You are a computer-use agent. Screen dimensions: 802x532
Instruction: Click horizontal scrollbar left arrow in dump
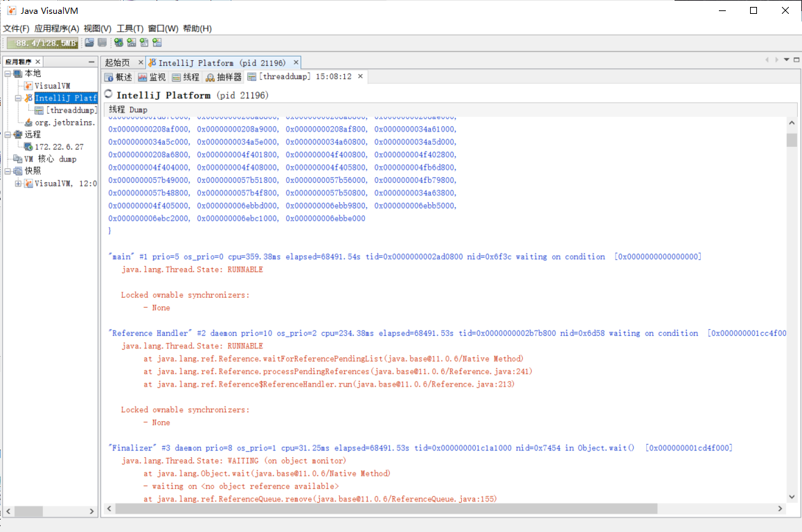tap(109, 508)
